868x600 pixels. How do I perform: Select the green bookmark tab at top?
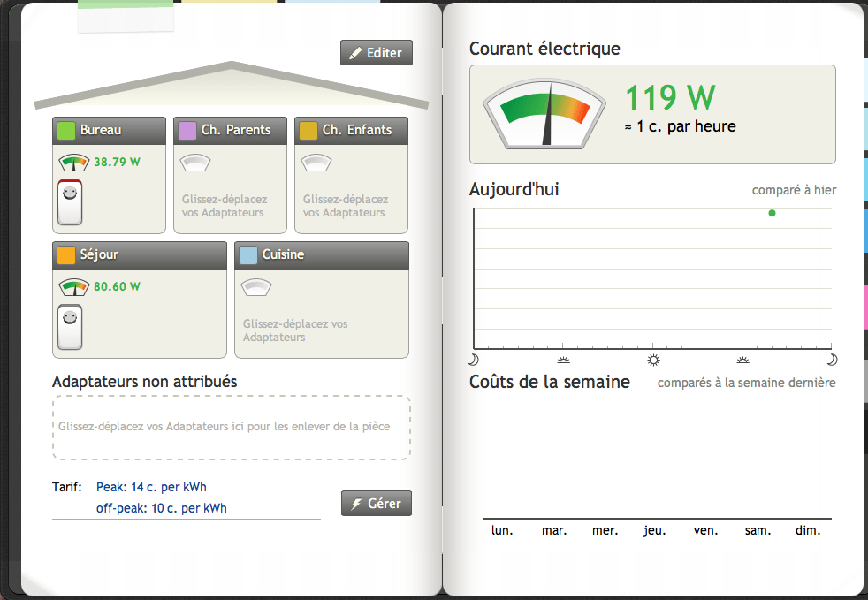tap(126, 17)
